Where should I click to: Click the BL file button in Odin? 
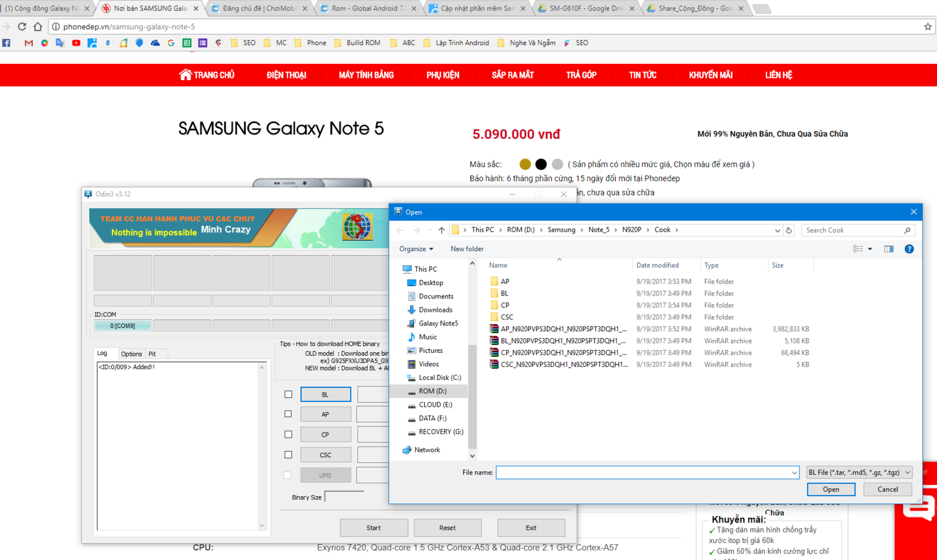(x=326, y=394)
